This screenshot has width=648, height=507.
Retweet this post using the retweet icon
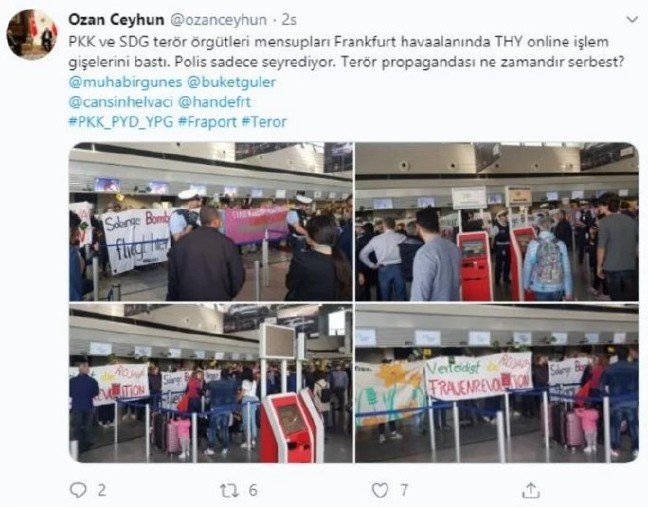coord(229,490)
